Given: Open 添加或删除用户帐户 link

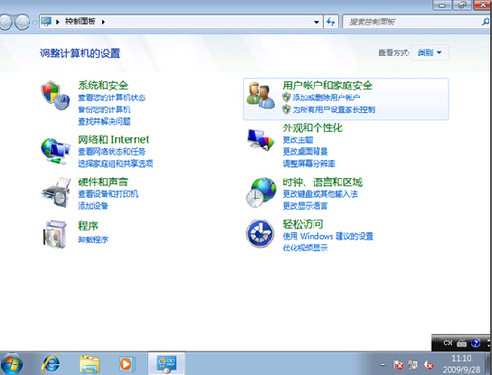Looking at the screenshot, I should pyautogui.click(x=326, y=98).
